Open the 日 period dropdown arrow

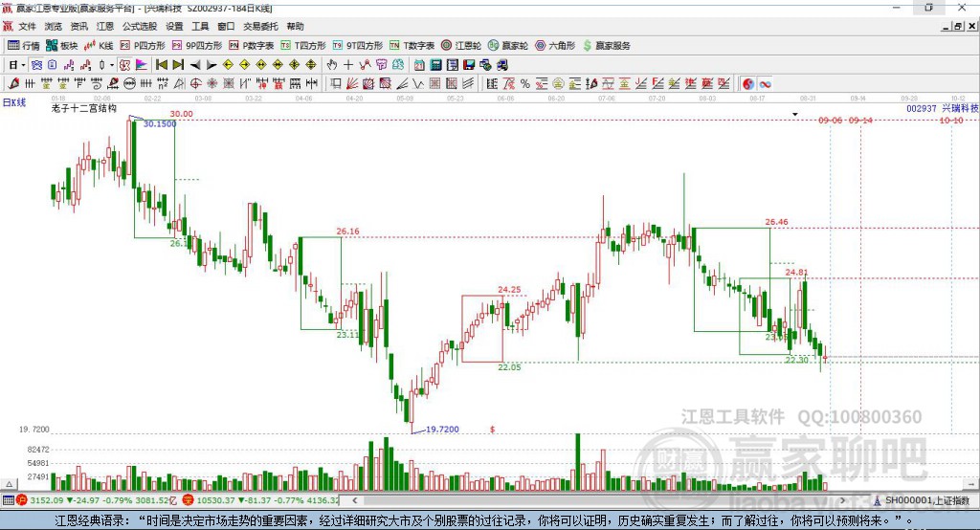coord(23,65)
